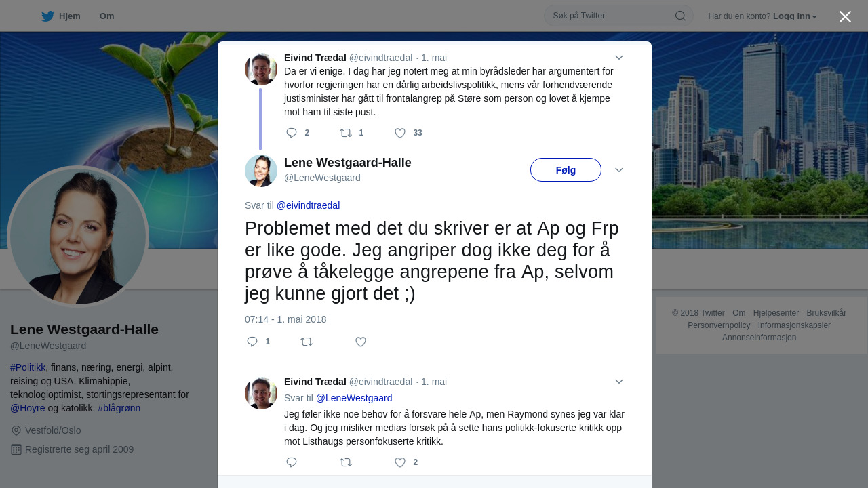Reply to Eivind Trædal's first tweet
Screen dimensions: 868x488
click(x=292, y=133)
